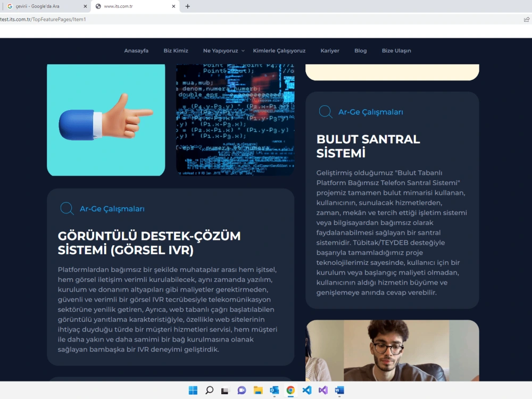Open the Ne Yapıyoruz menu

tap(221, 51)
